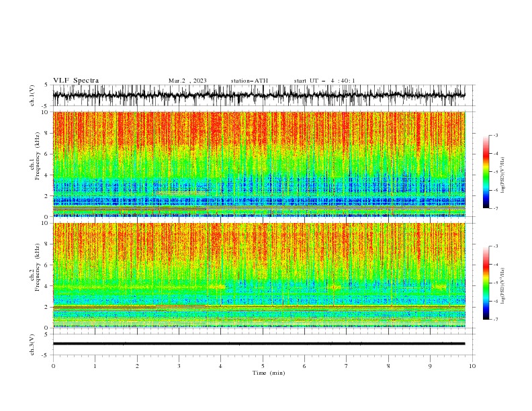Viewport: 532px width, 411px height.
Task: Click the lower 'log(PSD)(V²/Hz)' colorbar label
Action: (x=503, y=285)
